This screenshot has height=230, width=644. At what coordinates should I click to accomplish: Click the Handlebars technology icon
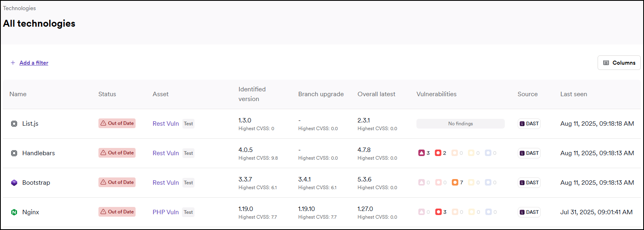click(14, 153)
